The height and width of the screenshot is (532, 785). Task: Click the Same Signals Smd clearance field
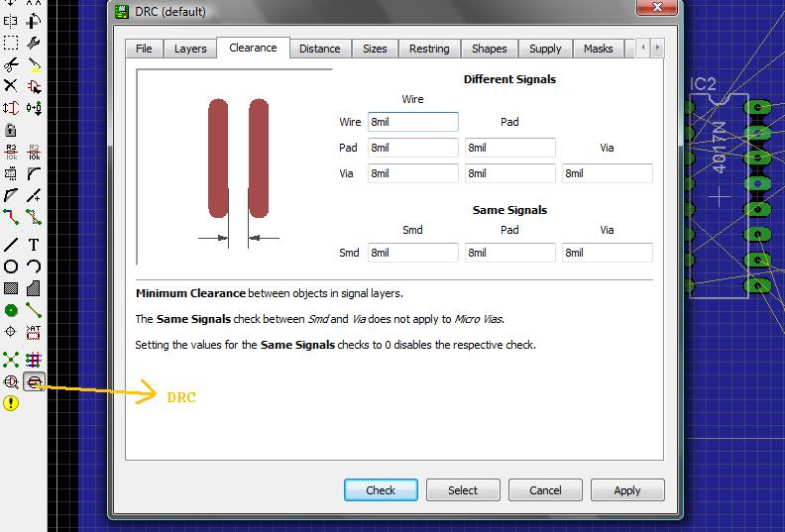point(412,253)
